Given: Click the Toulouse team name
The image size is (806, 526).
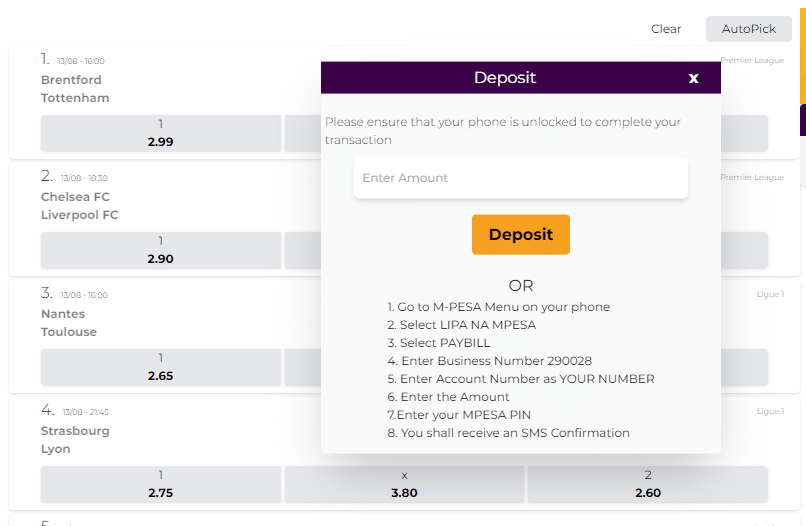Looking at the screenshot, I should pyautogui.click(x=68, y=332).
